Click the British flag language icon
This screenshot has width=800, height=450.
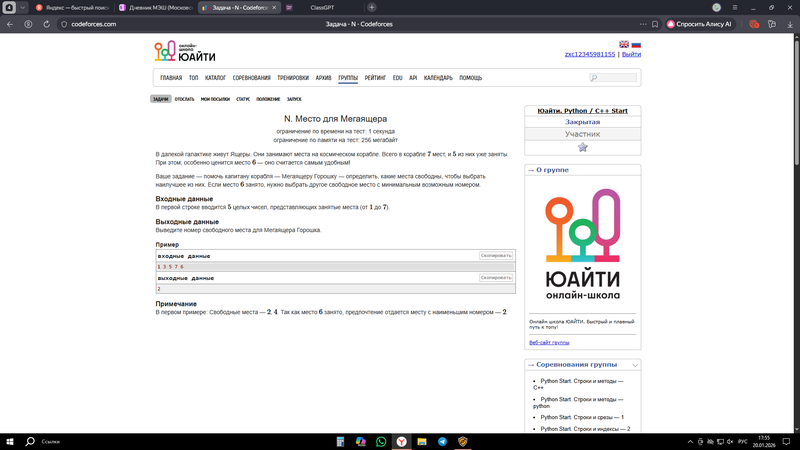624,44
